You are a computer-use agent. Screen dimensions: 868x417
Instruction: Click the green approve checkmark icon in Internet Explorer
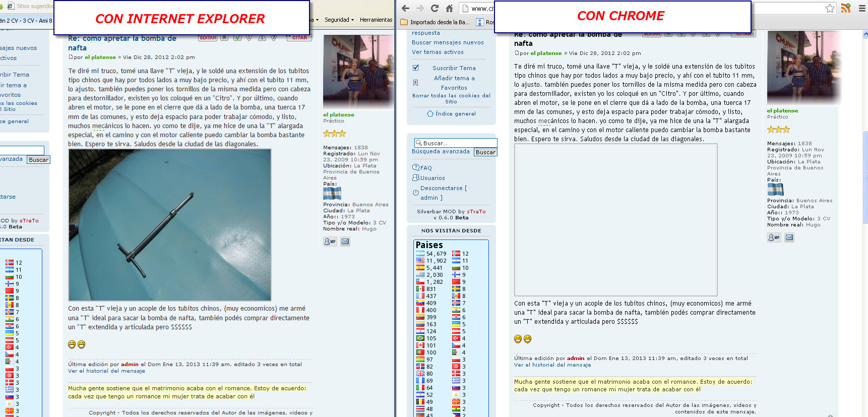coord(237,38)
